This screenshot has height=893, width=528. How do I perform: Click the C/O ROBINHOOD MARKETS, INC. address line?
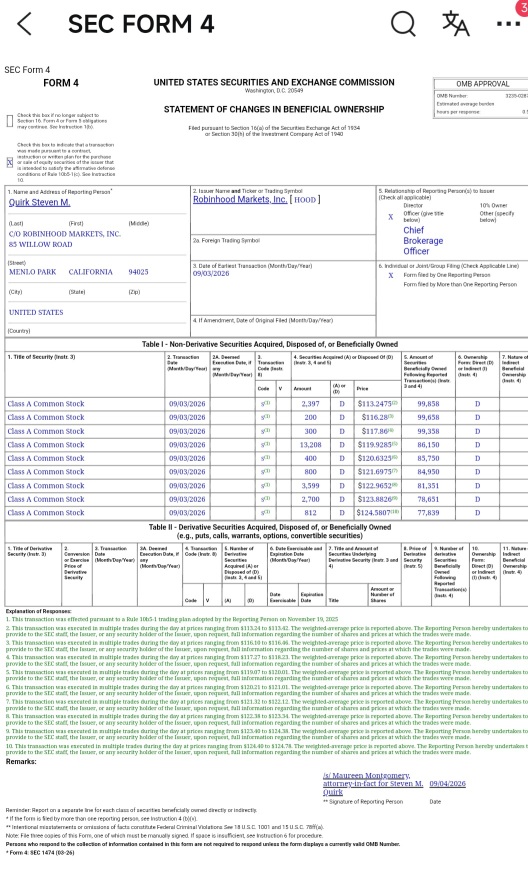[x=64, y=234]
